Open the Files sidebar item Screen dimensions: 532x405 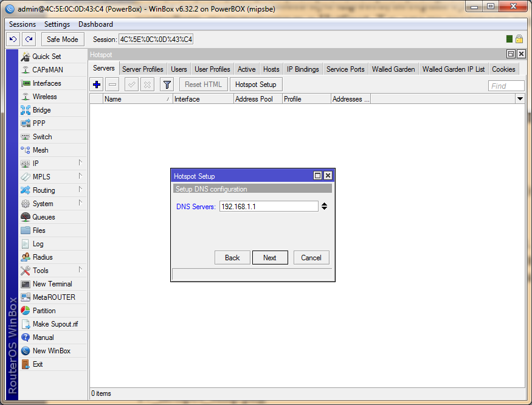39,230
